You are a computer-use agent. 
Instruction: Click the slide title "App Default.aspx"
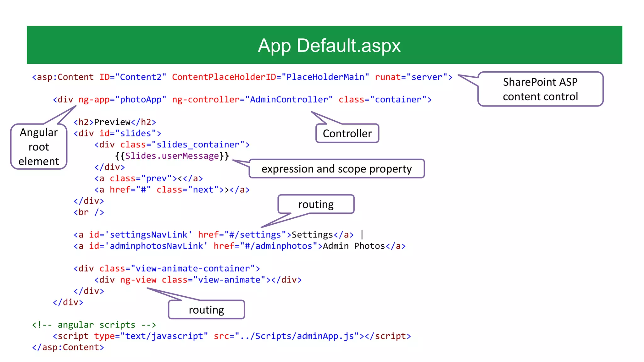click(329, 46)
